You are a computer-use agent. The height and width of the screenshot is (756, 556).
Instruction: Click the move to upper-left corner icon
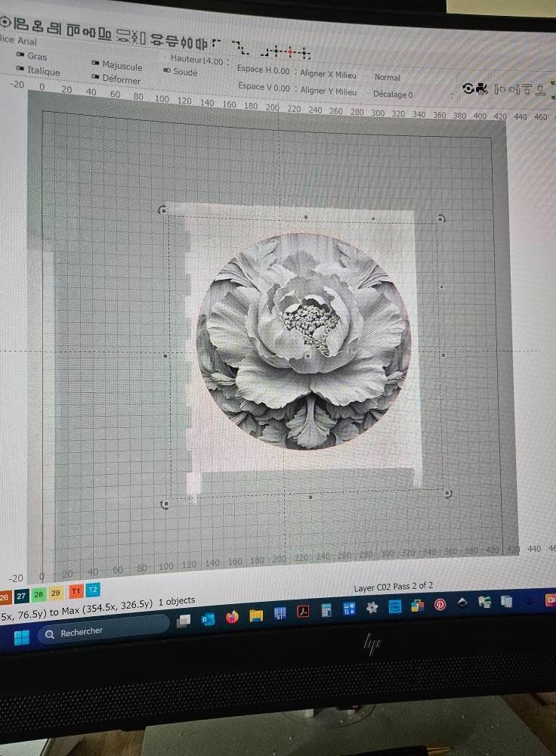point(216,42)
